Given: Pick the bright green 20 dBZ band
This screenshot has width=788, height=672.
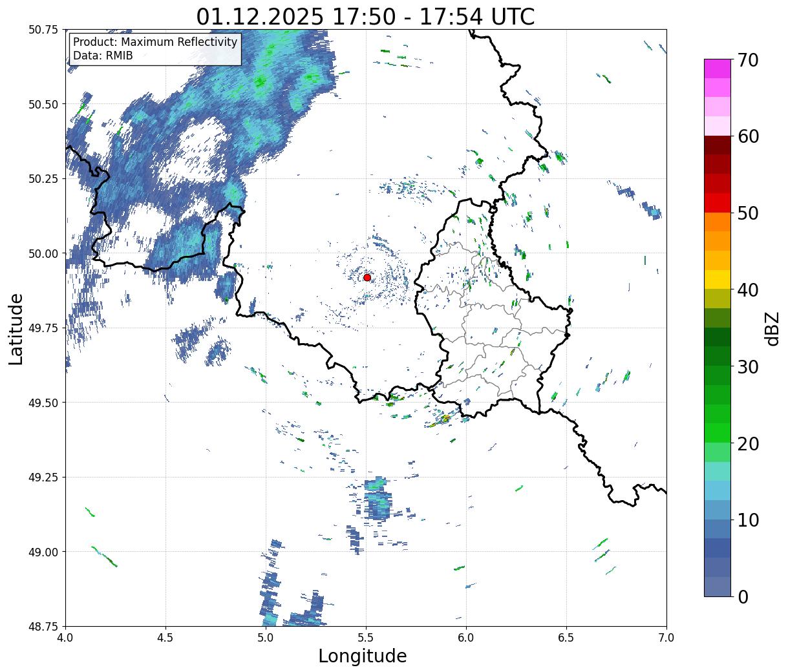Looking at the screenshot, I should 718,432.
